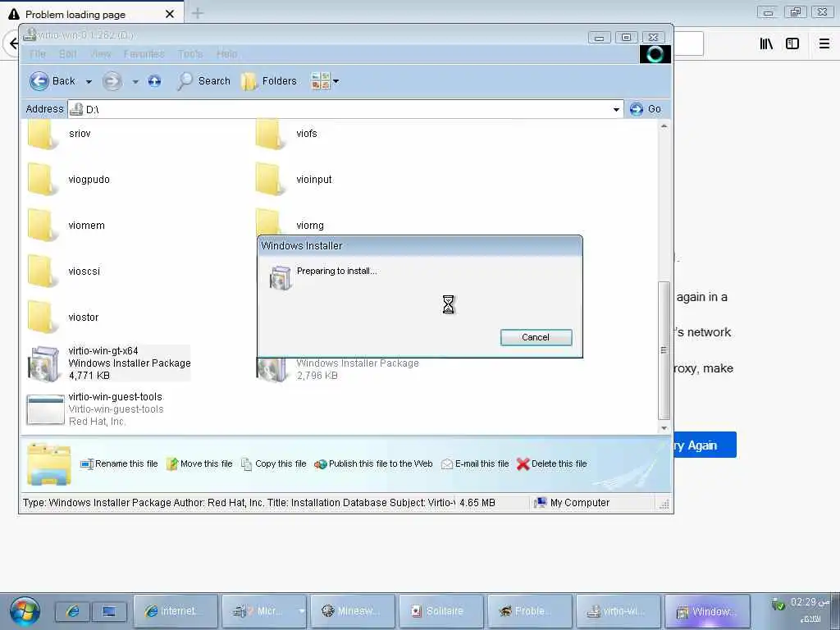Open Search in the Explorer toolbar
The width and height of the screenshot is (840, 630).
(203, 81)
